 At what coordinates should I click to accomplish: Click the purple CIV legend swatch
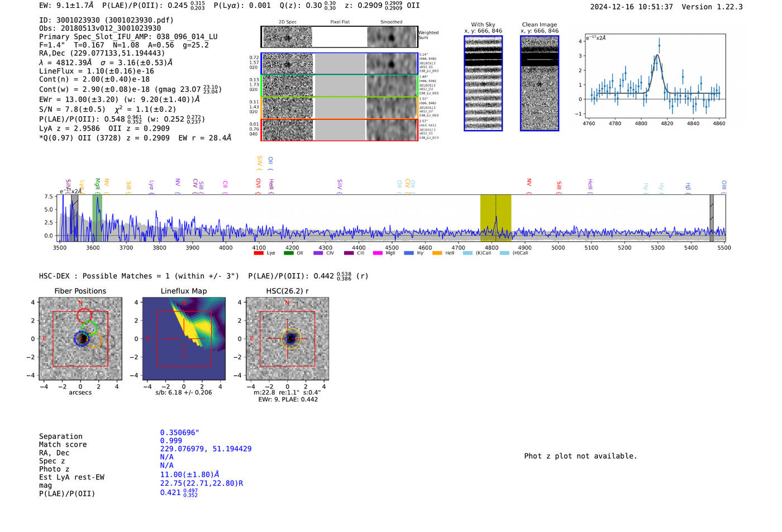click(318, 253)
